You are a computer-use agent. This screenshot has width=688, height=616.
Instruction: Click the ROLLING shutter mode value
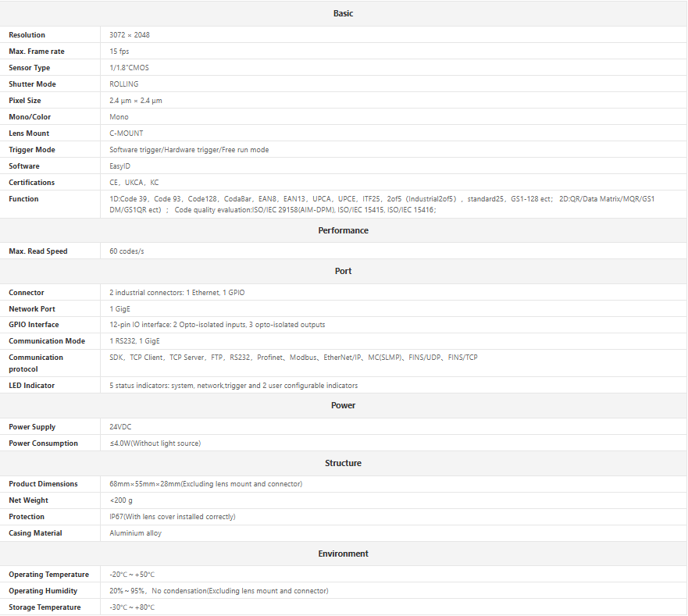pos(124,84)
